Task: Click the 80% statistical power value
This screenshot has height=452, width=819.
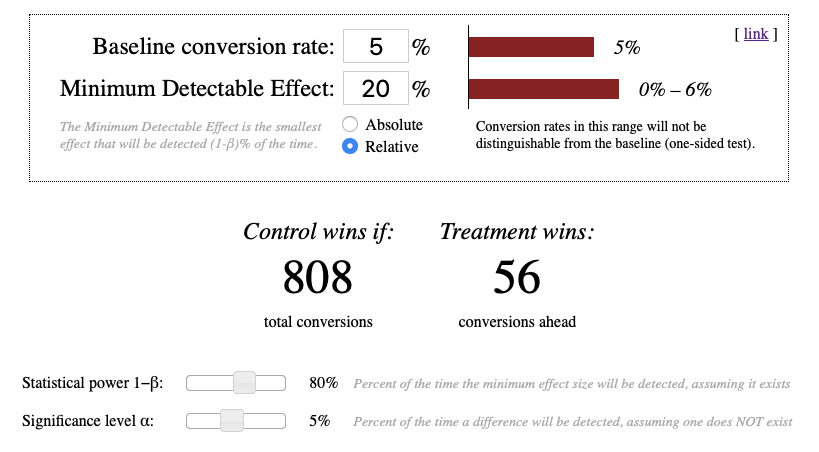Action: pos(323,384)
